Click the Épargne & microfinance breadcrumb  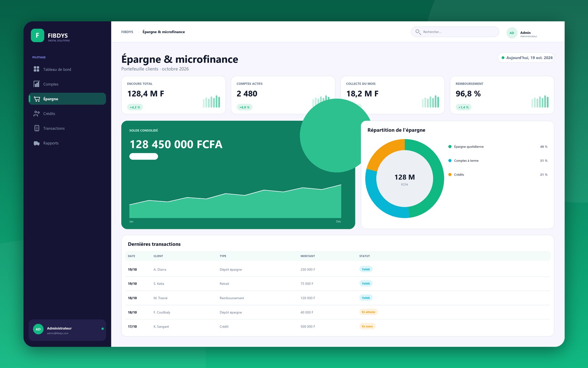point(164,32)
